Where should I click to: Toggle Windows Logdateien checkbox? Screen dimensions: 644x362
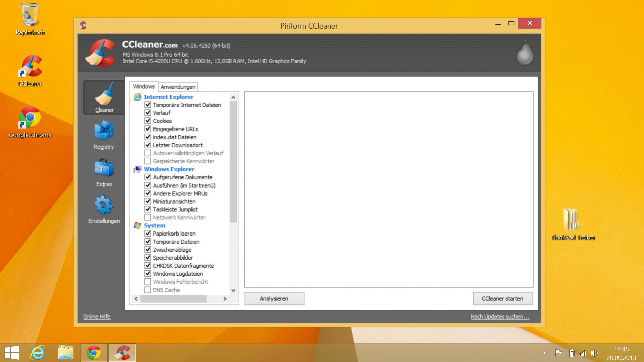click(148, 274)
